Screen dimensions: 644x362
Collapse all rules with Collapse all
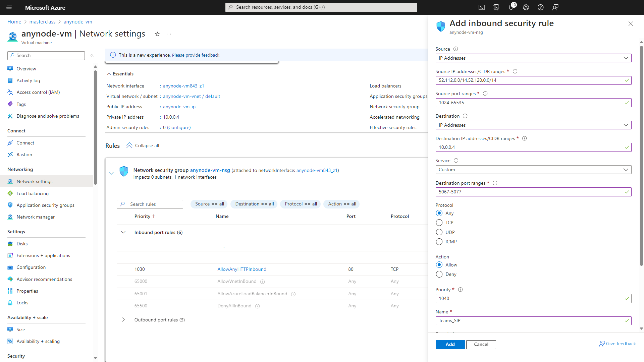143,145
